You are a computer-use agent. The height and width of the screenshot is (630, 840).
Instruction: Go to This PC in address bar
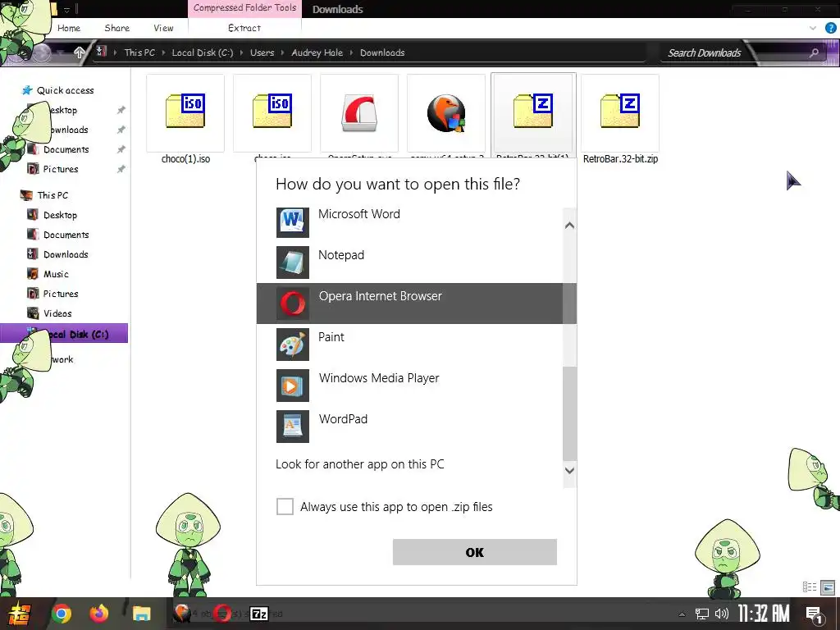pyautogui.click(x=139, y=52)
